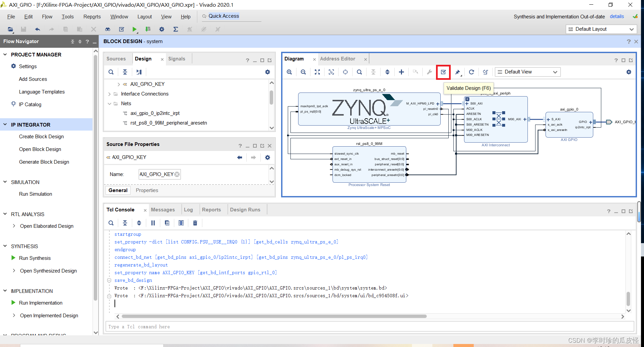This screenshot has width=644, height=347.
Task: Collapse the SIMULATION section
Action: point(5,182)
